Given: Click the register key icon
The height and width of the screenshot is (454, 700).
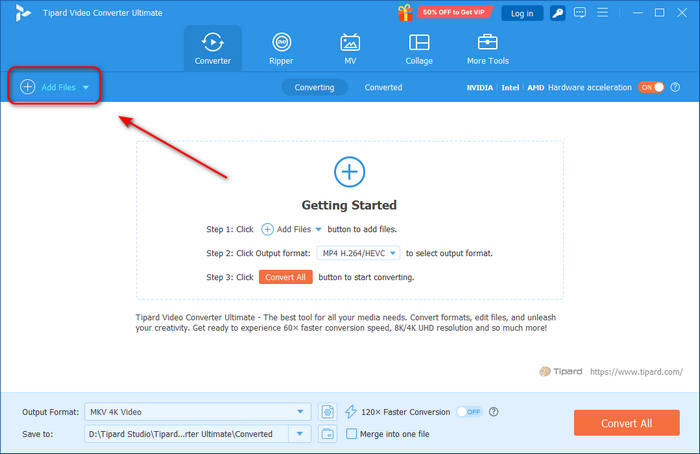Looking at the screenshot, I should click(x=558, y=13).
